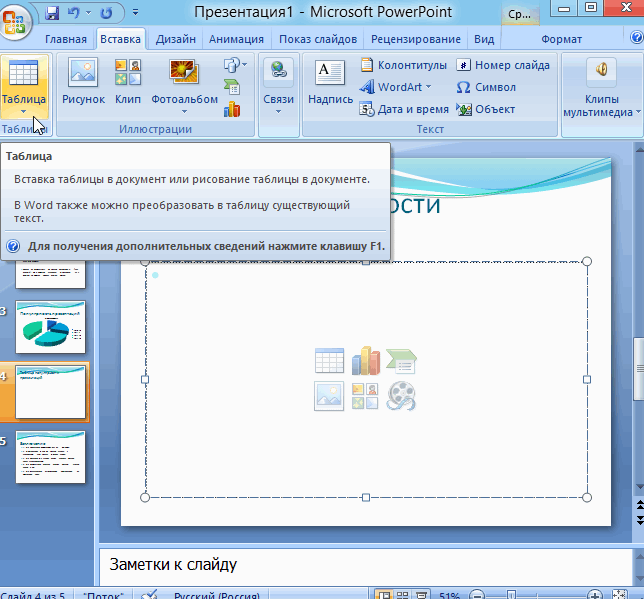Save the presentation with floppy disk icon
Viewport: 644px width, 599px height.
point(52,13)
